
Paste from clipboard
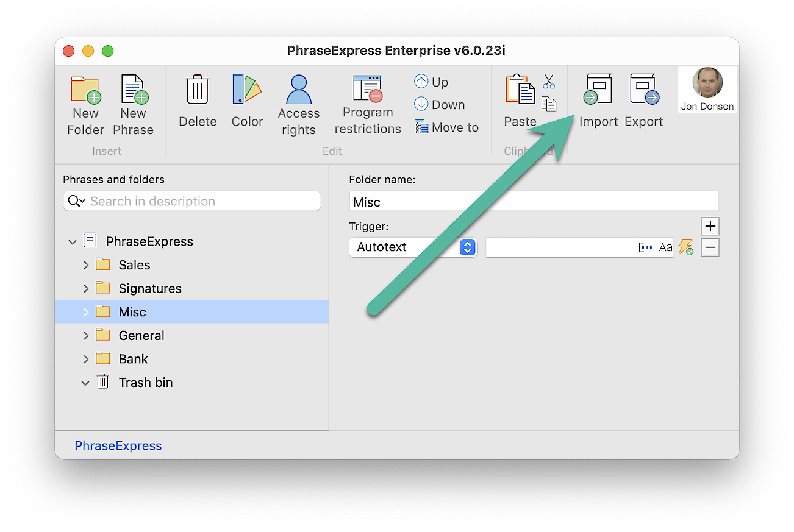pos(520,102)
